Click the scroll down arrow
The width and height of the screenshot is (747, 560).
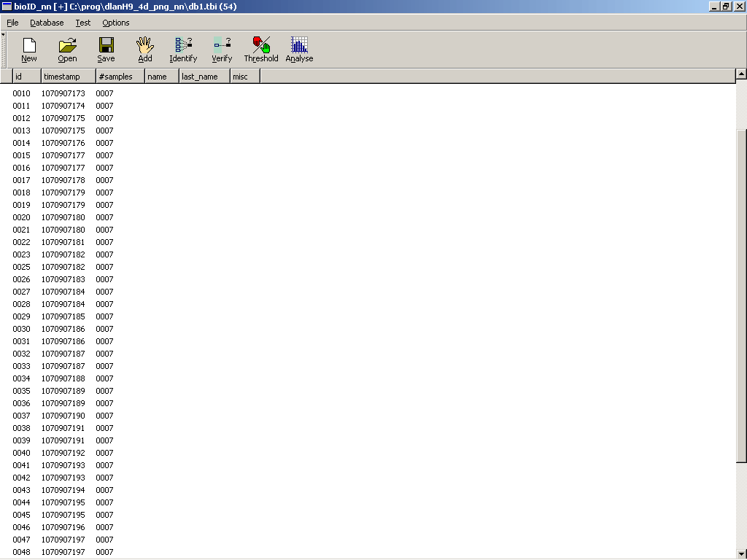[741, 553]
